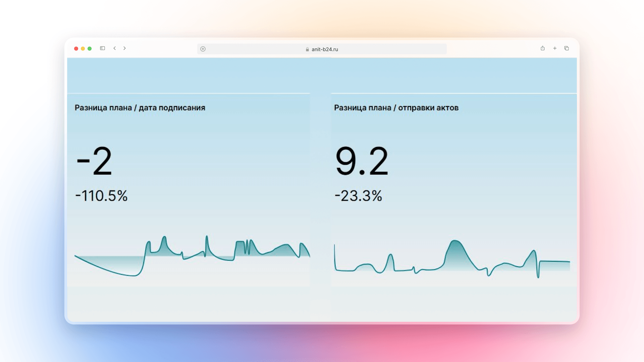The image size is (644, 362).
Task: Select the large 9.2 value
Action: pyautogui.click(x=362, y=161)
